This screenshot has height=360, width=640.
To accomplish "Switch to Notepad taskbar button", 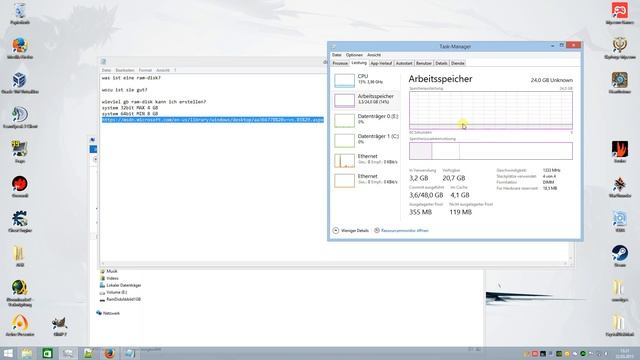I will pyautogui.click(x=129, y=353).
